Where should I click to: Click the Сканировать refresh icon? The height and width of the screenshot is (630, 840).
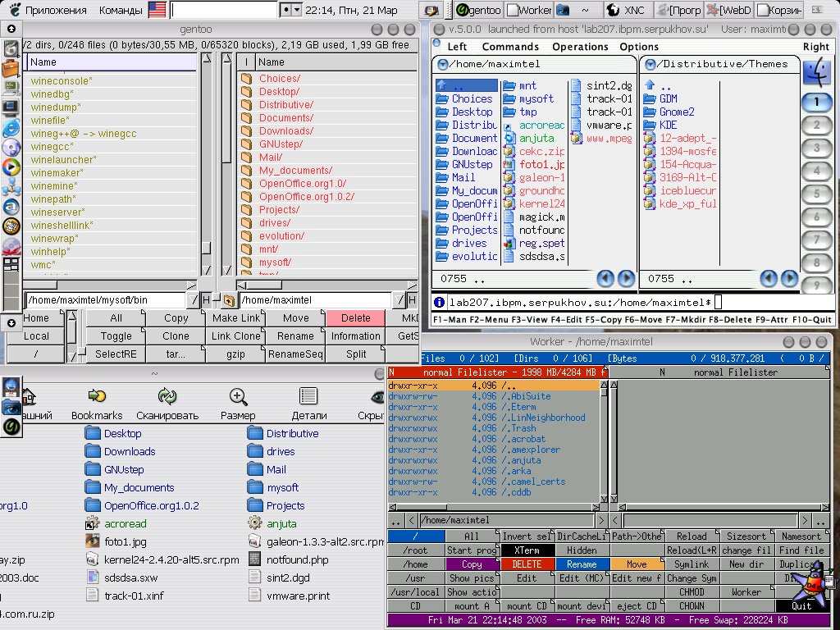tap(167, 396)
